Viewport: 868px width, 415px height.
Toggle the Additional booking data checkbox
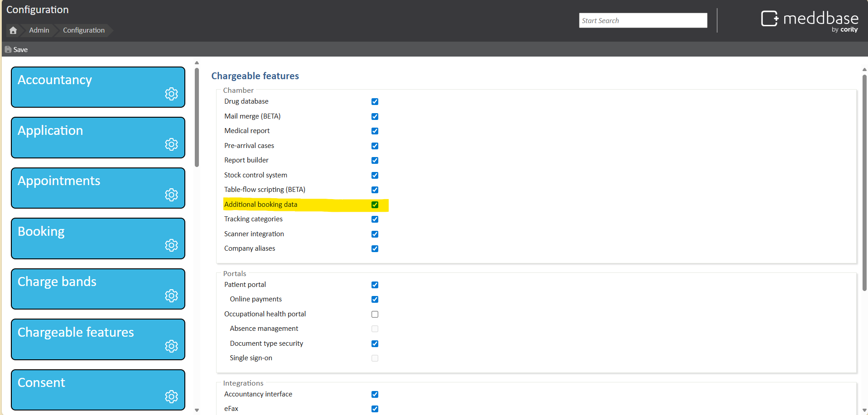375,205
